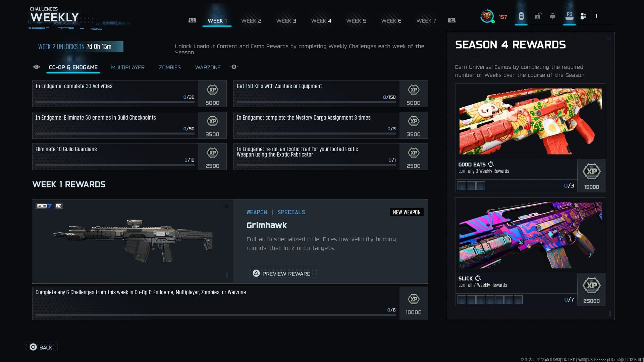Click 'Get 150 Kills with Abilities or Equipment'

279,86
